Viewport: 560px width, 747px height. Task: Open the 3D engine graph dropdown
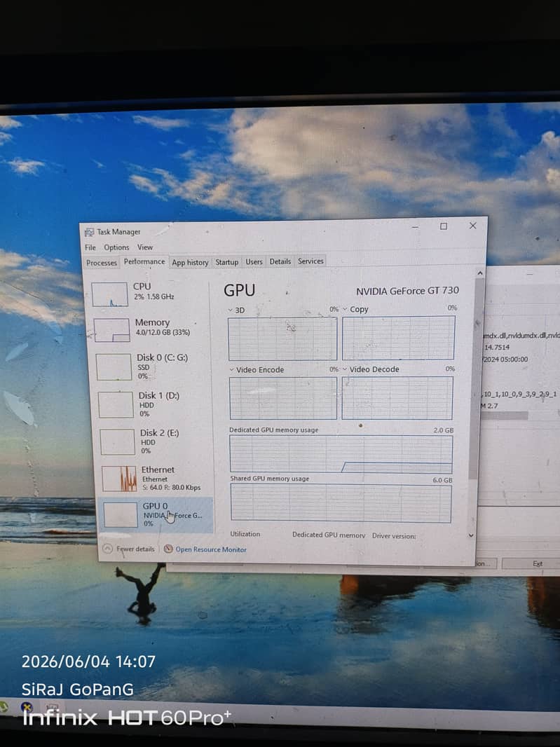pos(230,310)
